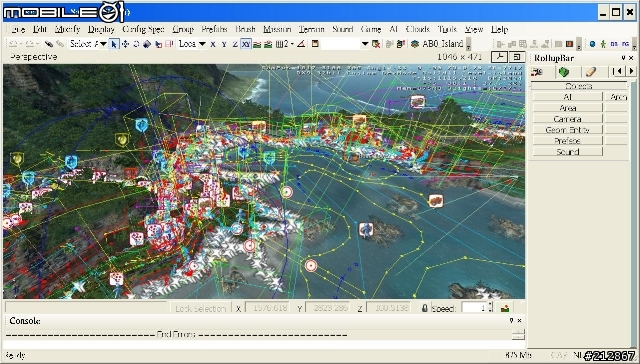Click the ruler angle snap icon
640x364 pixels.
point(301,44)
